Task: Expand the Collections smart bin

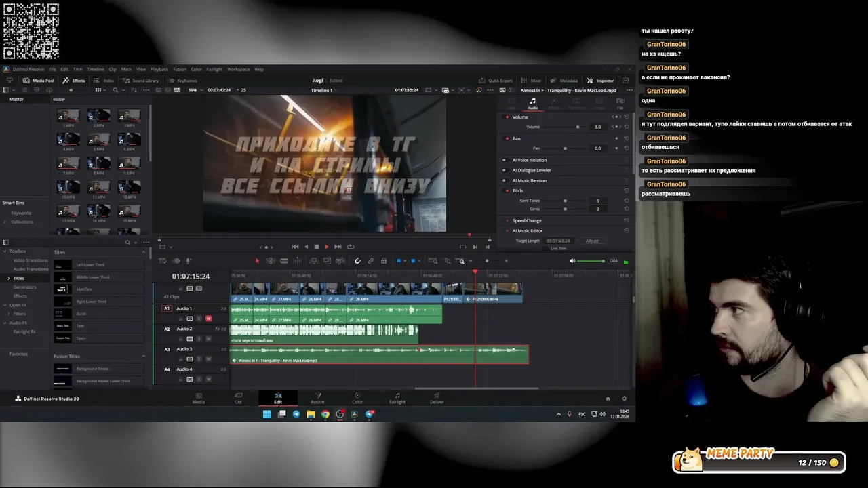Action: tap(5, 222)
